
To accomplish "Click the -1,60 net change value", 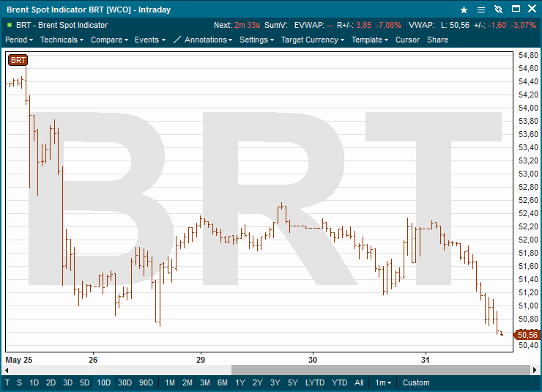I will [x=497, y=25].
